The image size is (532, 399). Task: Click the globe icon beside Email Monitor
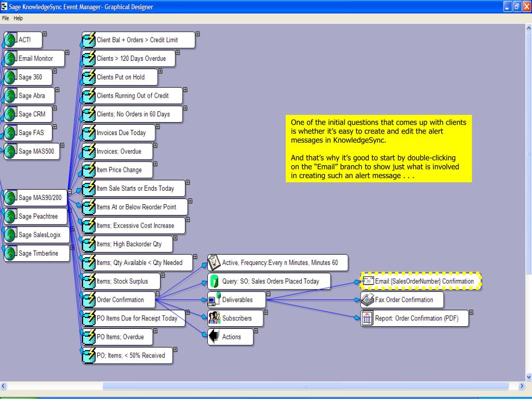(10, 58)
